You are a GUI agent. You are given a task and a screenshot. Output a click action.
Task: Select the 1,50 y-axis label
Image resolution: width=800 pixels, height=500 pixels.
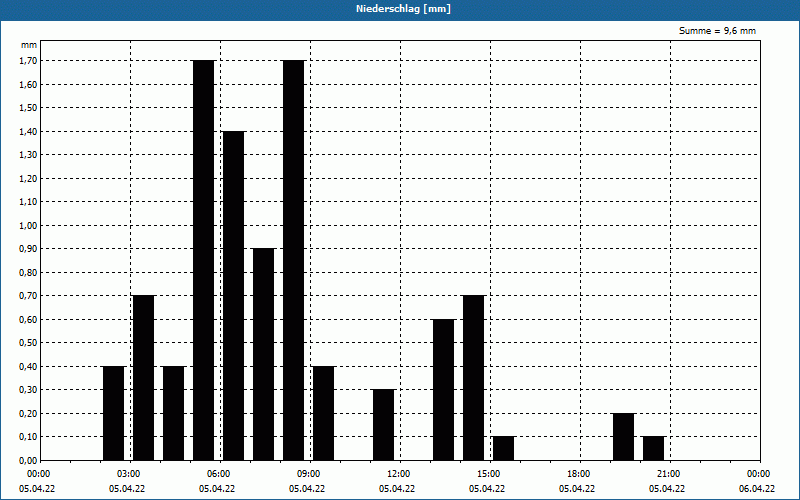pyautogui.click(x=28, y=108)
